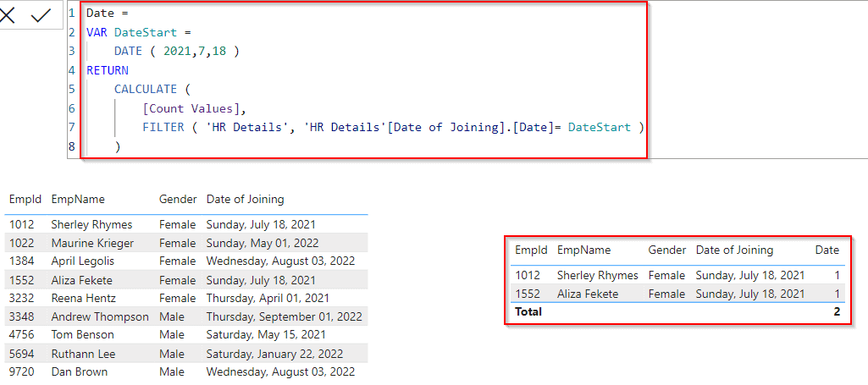Click Date value 1 in Aliza Fekete row
868x385 pixels.
click(x=837, y=294)
